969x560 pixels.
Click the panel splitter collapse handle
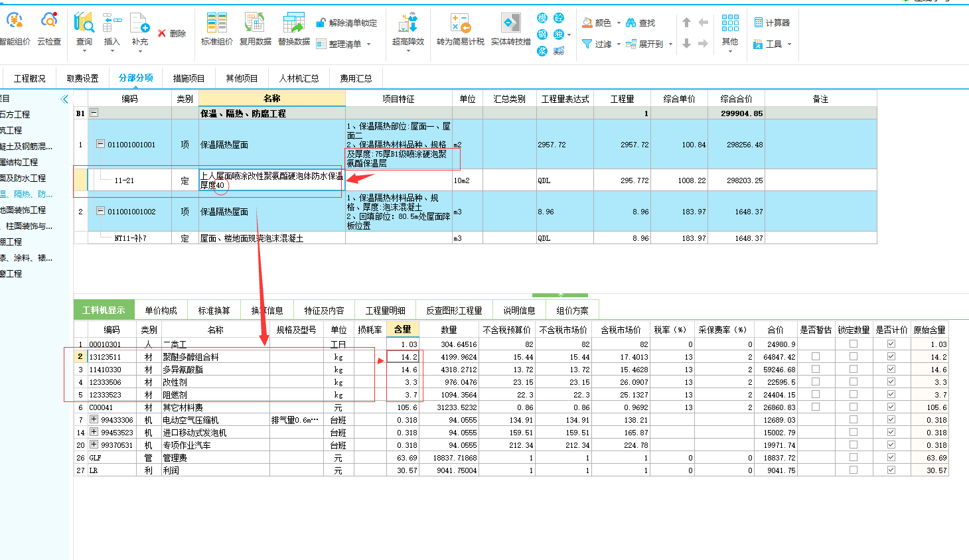coord(560,295)
